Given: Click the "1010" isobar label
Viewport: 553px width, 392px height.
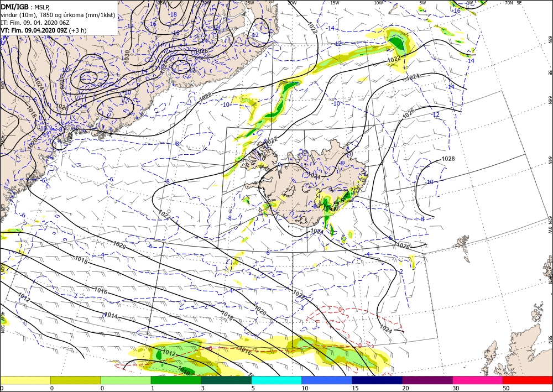Looking at the screenshot, I should 184,370.
